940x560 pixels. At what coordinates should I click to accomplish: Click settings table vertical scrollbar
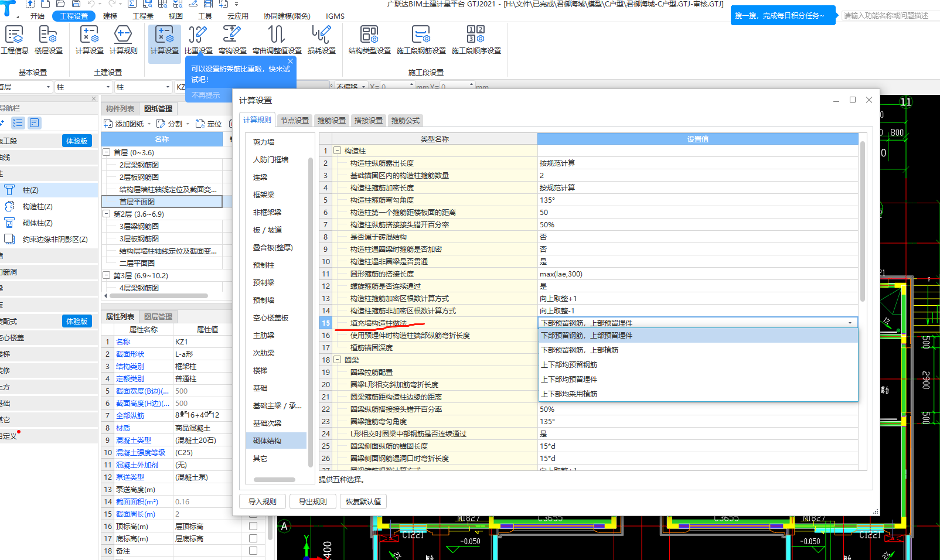(x=862, y=221)
